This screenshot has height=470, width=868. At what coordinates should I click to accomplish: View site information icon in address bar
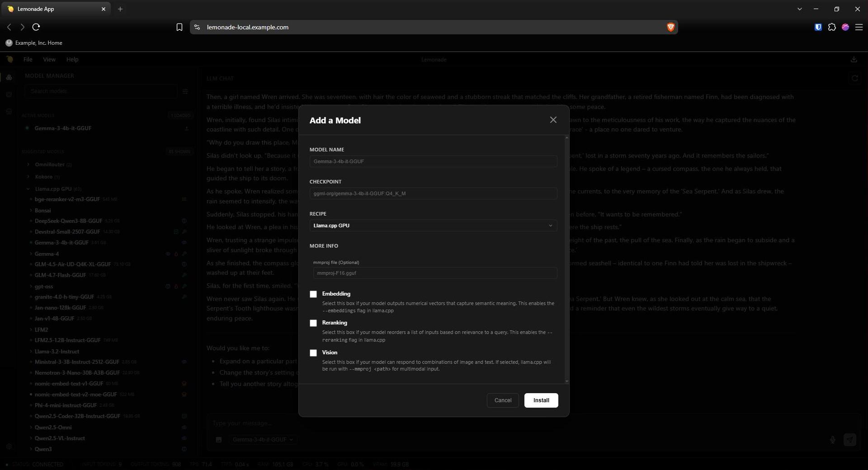click(x=197, y=27)
